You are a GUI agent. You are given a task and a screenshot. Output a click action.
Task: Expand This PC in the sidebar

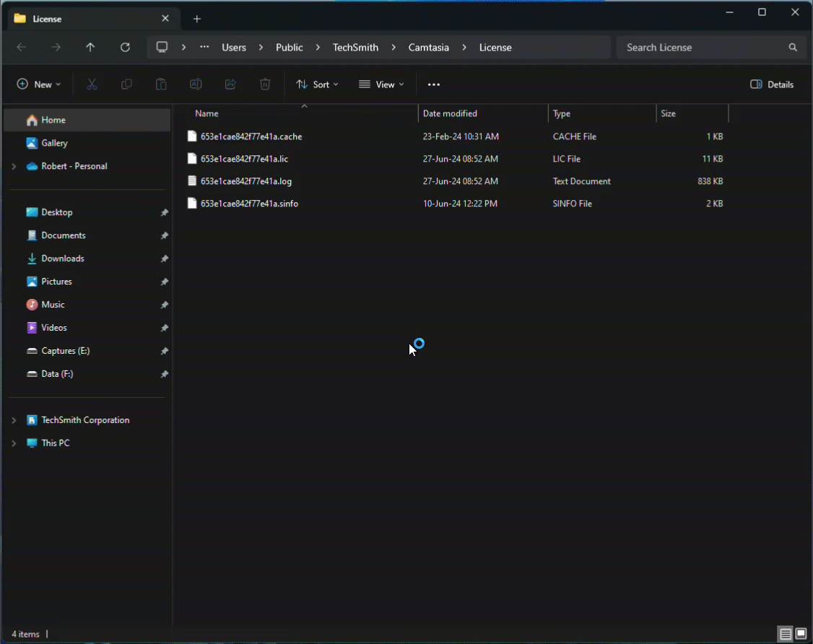click(x=13, y=443)
